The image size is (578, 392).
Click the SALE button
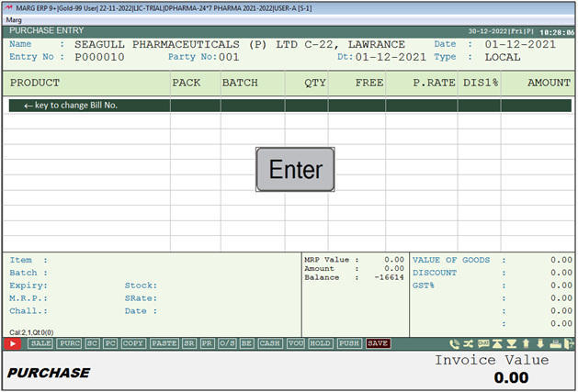(x=40, y=343)
